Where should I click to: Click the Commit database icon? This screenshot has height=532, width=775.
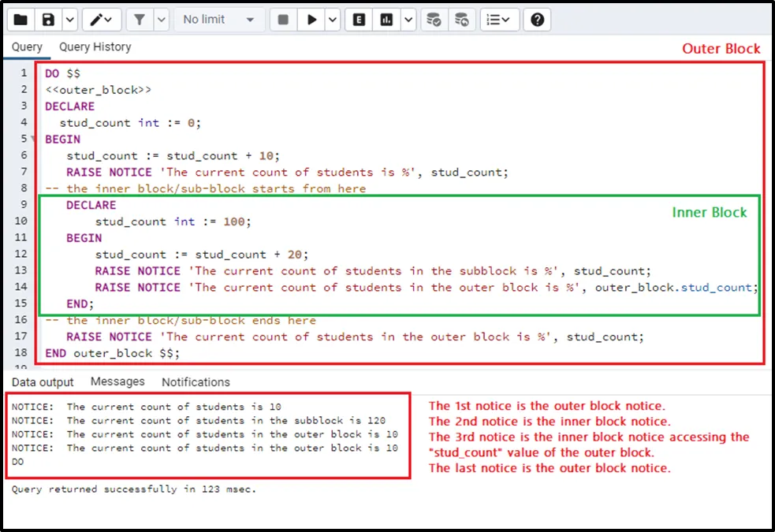[434, 20]
